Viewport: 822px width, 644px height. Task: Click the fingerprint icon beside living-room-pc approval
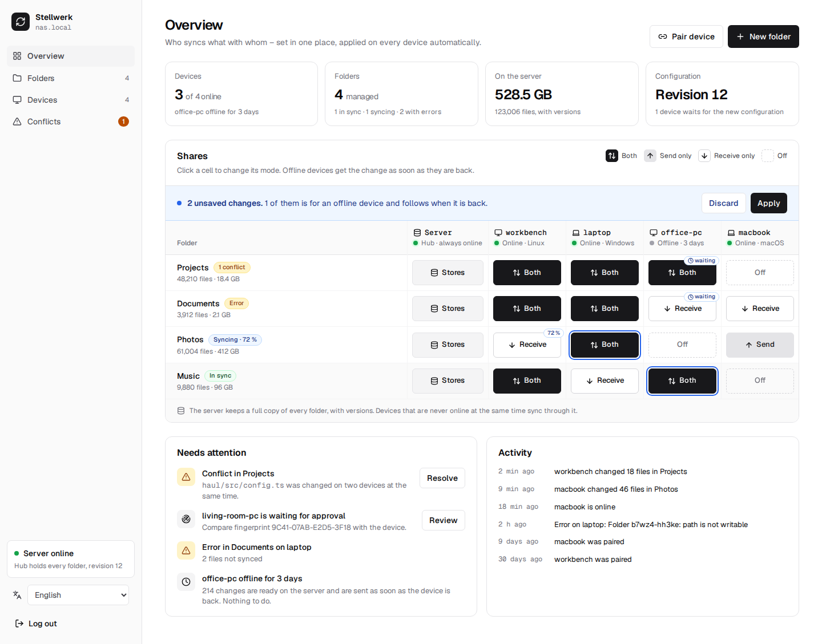tap(186, 519)
